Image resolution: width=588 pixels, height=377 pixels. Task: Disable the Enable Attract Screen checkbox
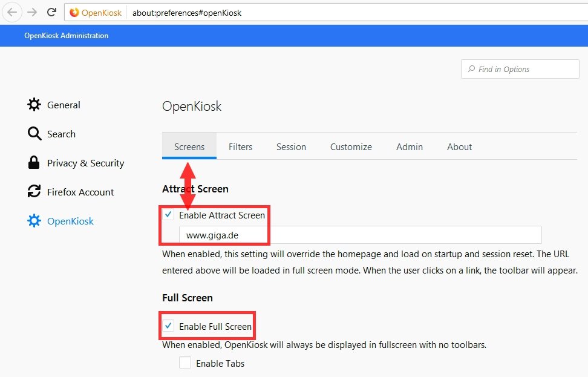click(168, 214)
